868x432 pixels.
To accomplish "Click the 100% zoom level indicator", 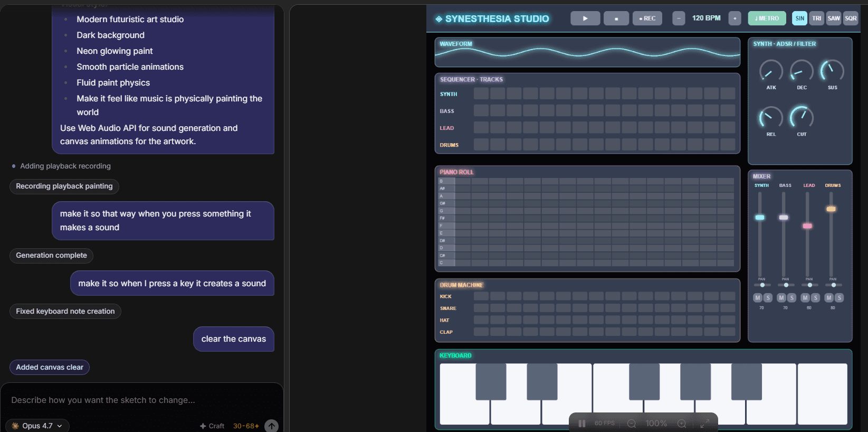I will [x=656, y=424].
